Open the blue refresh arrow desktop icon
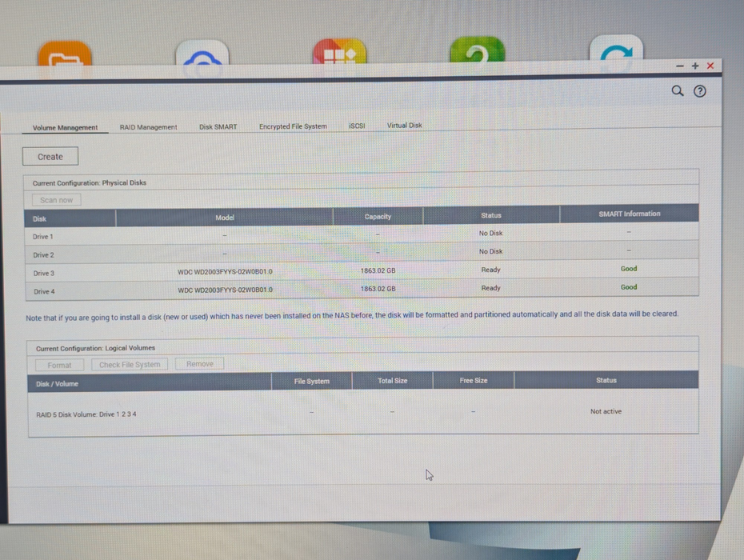744x560 pixels. (x=616, y=47)
